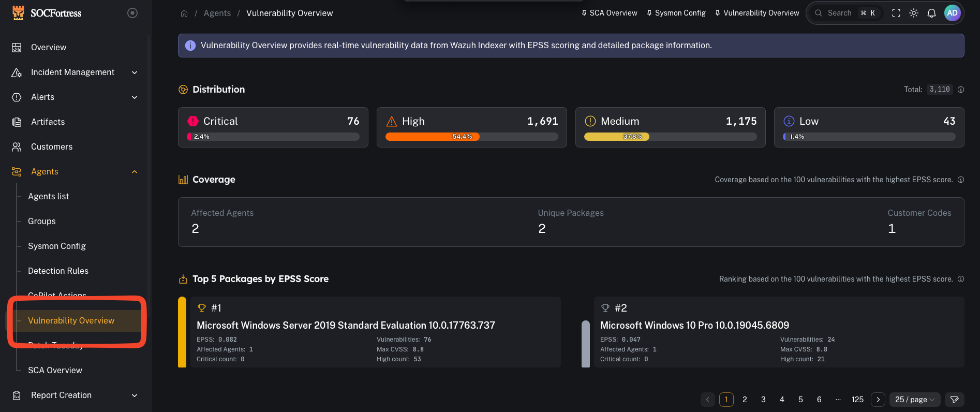Expand the Incident Management chevron
Screen dimensions: 980x412
click(x=135, y=72)
